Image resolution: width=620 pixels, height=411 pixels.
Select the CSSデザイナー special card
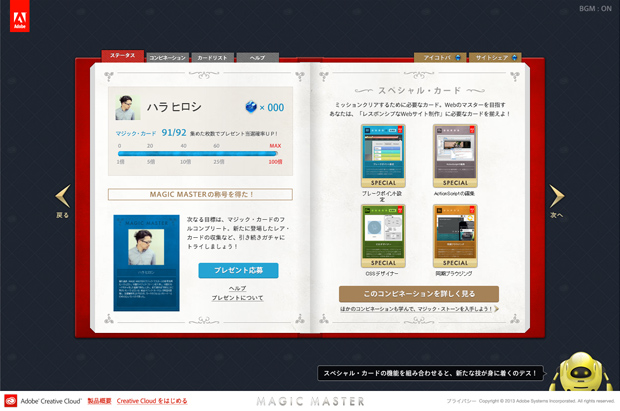(x=383, y=236)
